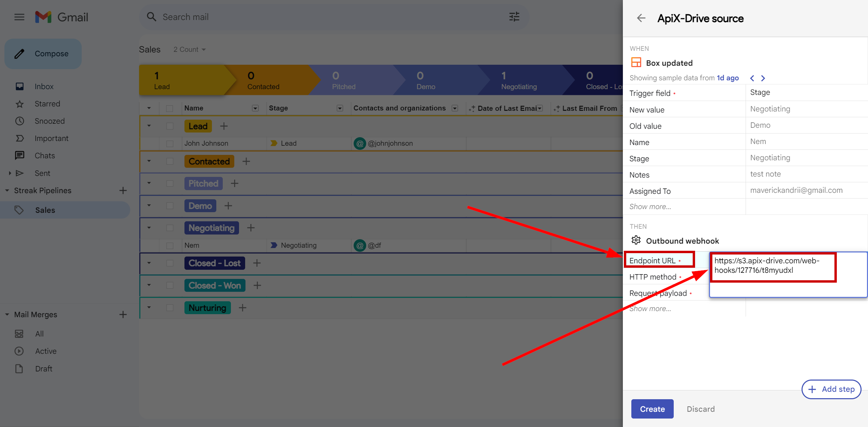Viewport: 868px width, 427px height.
Task: Click the Add step button
Action: click(831, 389)
